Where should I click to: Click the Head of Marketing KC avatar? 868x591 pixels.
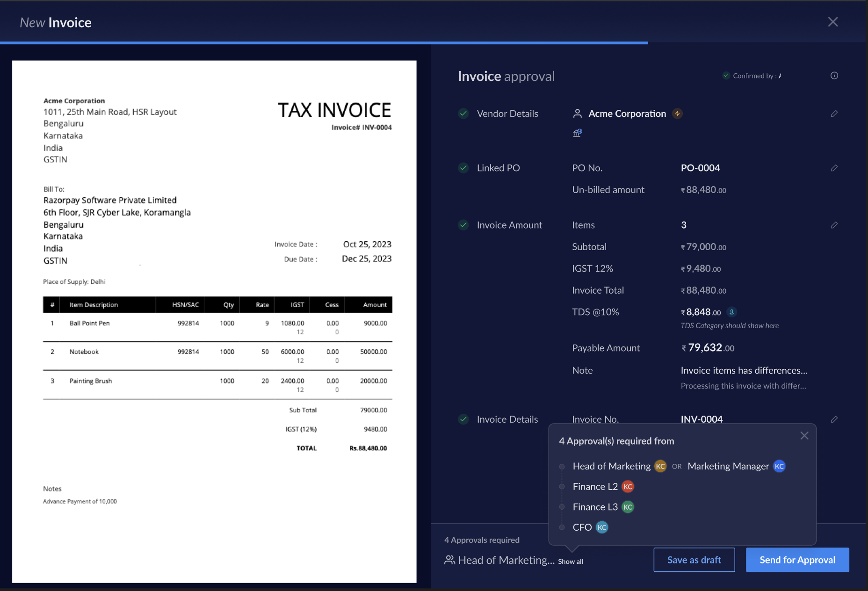[x=660, y=466]
